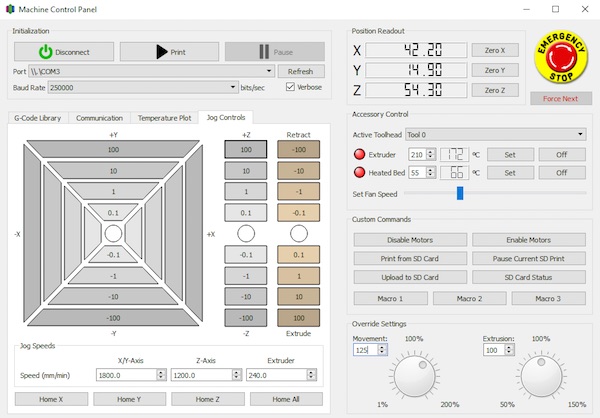The image size is (600, 418).
Task: Click the Extrusion override spinner arrows
Action: pyautogui.click(x=509, y=349)
